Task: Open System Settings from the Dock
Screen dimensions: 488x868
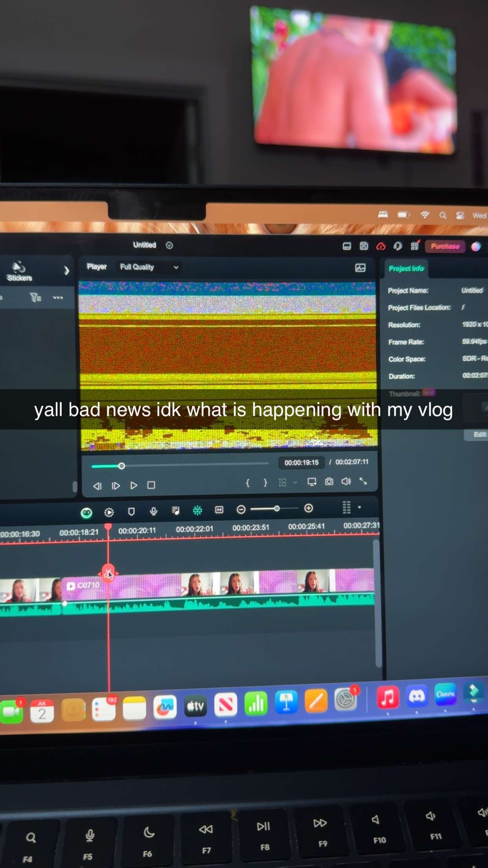Action: 345,699
